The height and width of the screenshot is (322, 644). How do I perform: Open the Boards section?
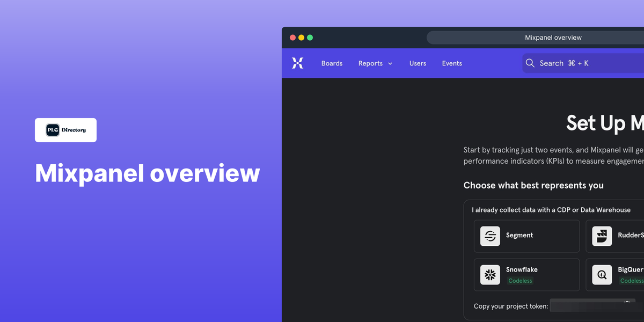click(332, 63)
